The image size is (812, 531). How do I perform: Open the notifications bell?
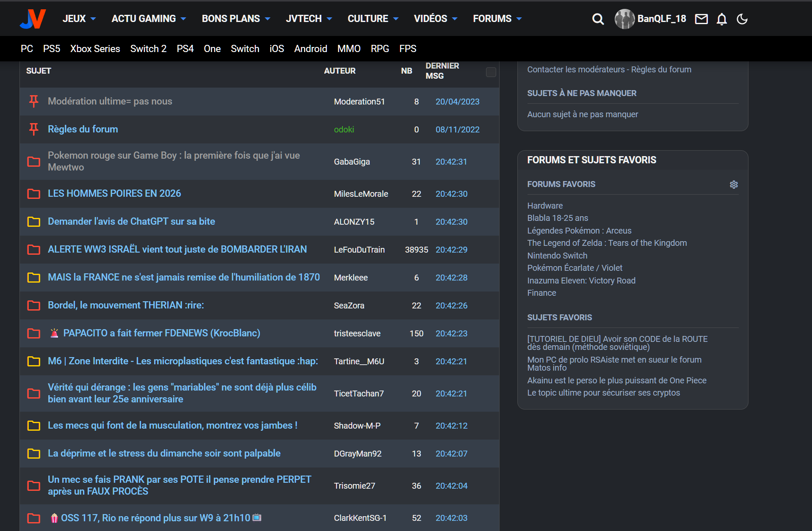(721, 19)
